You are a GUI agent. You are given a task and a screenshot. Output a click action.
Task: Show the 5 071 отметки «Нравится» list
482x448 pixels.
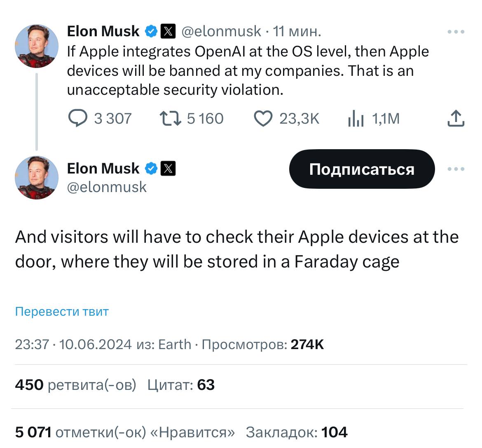point(124,432)
